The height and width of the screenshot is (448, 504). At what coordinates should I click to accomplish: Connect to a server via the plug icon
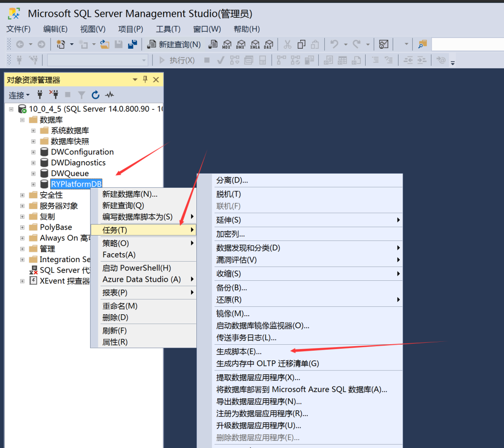(40, 94)
